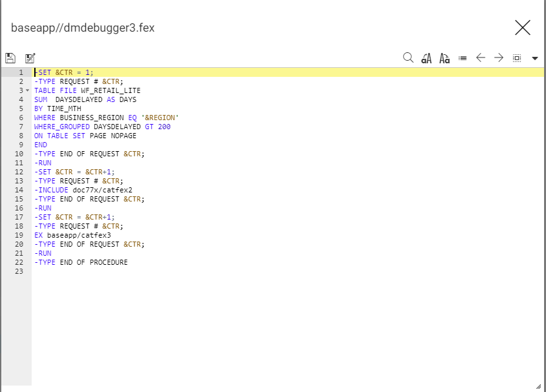Close the dmdebugger3.fex editor window
The height and width of the screenshot is (392, 546).
[522, 28]
